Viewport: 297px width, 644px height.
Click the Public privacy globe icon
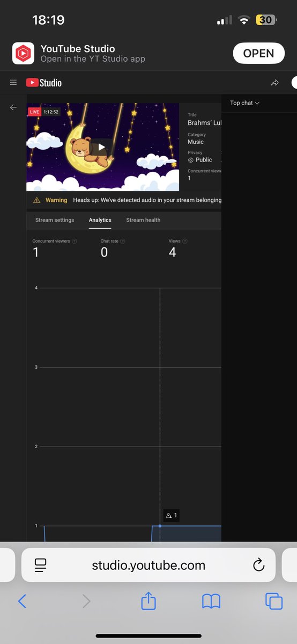pos(191,160)
